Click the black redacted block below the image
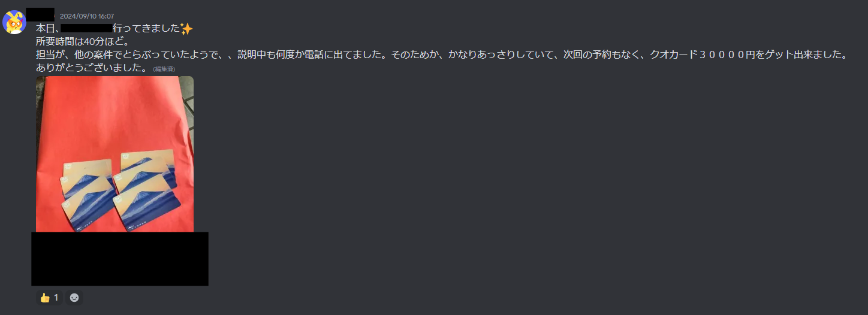 [x=120, y=259]
